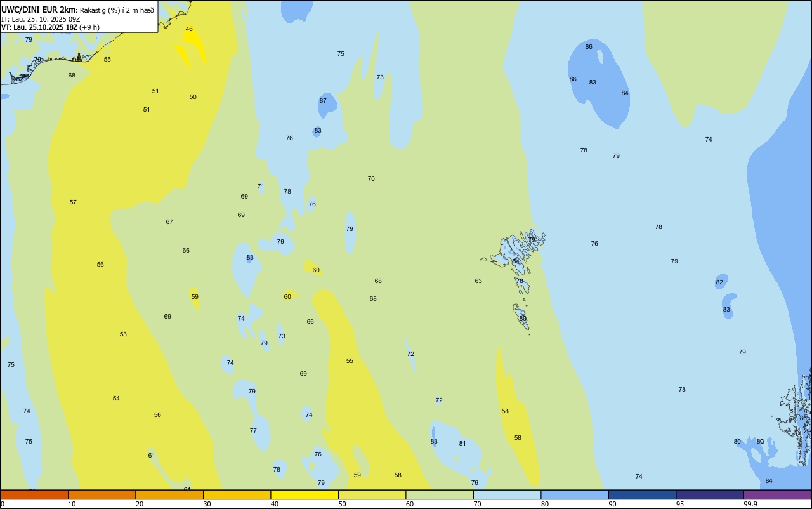812x509 pixels.
Task: Select the 30–40 golden legend segment
Action: 237,494
